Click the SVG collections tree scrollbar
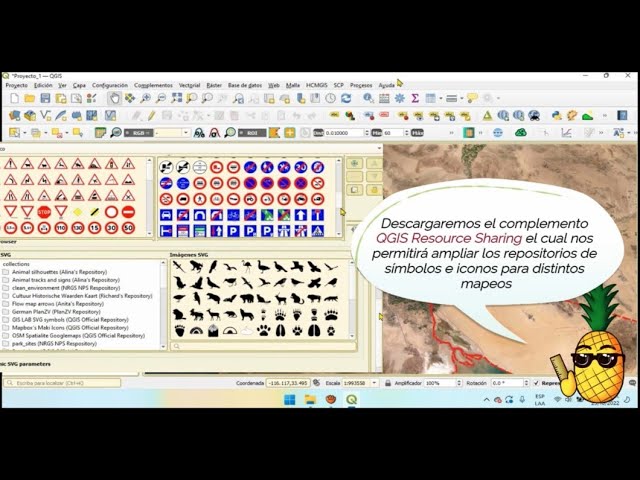The height and width of the screenshot is (480, 640). 163,304
